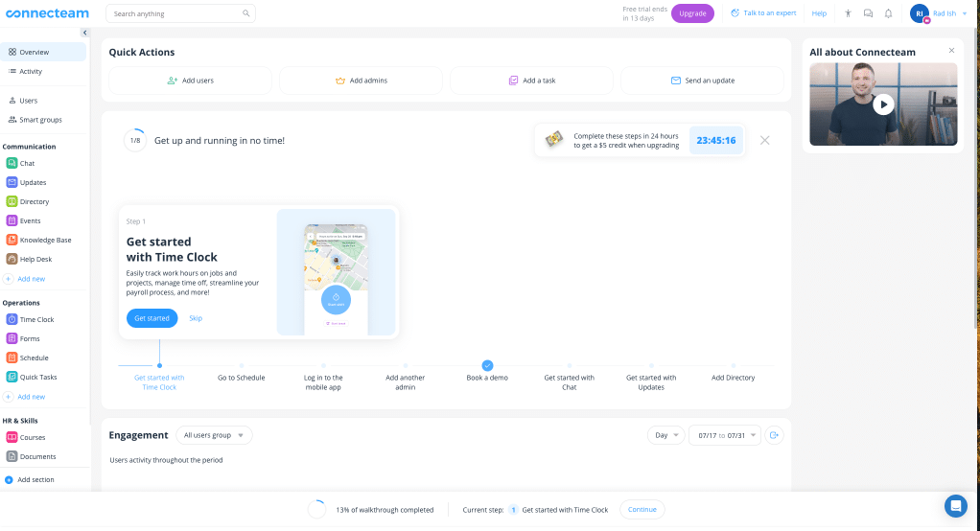Click Add new under Communication
Viewport: 980px width, 531px height.
tap(25, 279)
